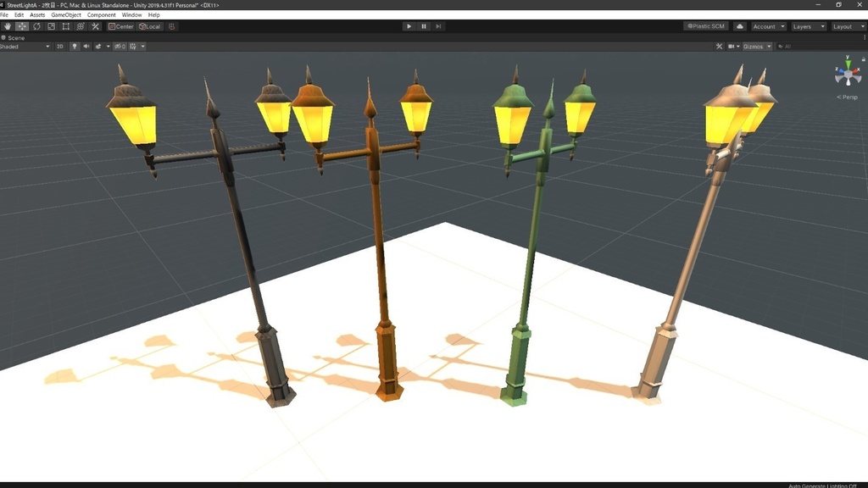Screen dimensions: 868x488
Task: Toggle scene audio with the speaker icon
Action: point(86,47)
